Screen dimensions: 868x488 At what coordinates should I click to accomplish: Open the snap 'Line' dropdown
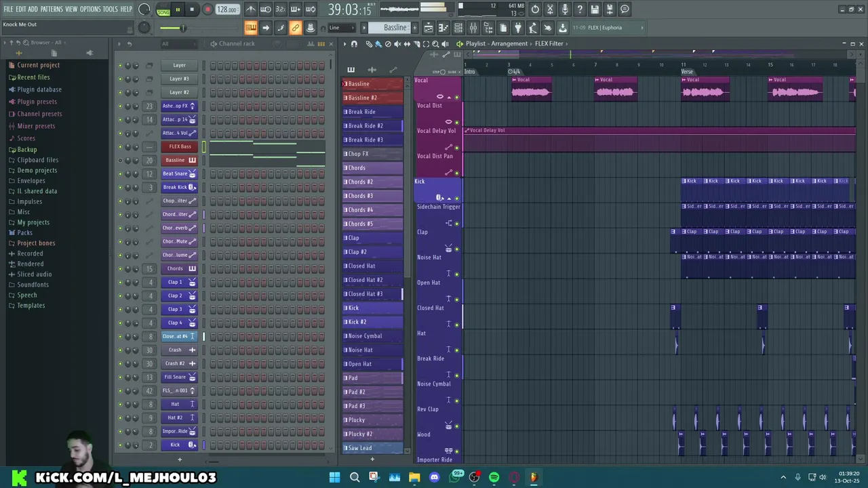point(342,28)
